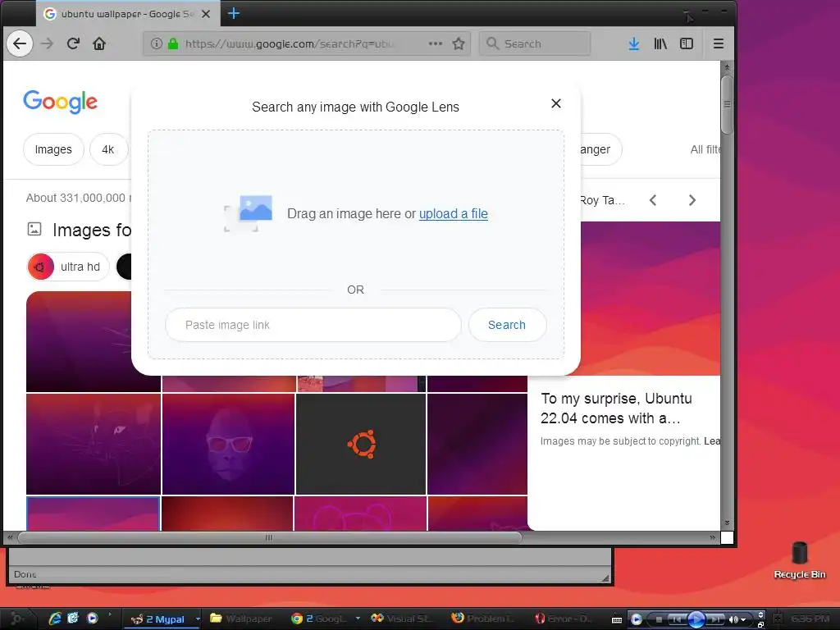Click the upload a file link
This screenshot has width=840, height=630.
[453, 214]
